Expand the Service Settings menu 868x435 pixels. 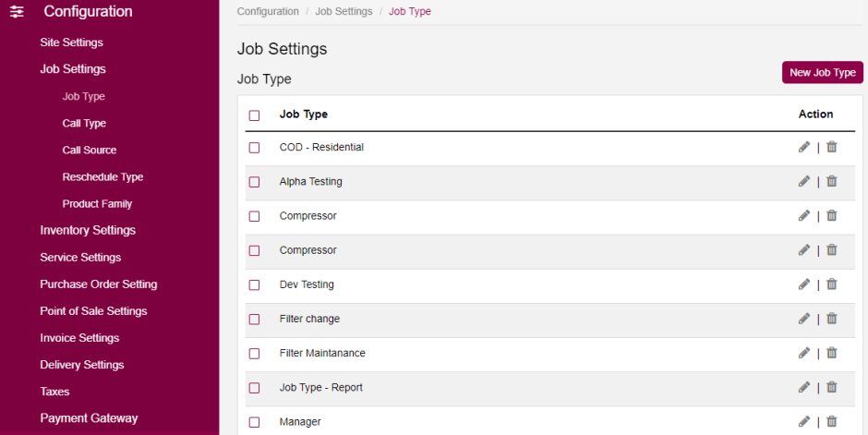tap(80, 257)
